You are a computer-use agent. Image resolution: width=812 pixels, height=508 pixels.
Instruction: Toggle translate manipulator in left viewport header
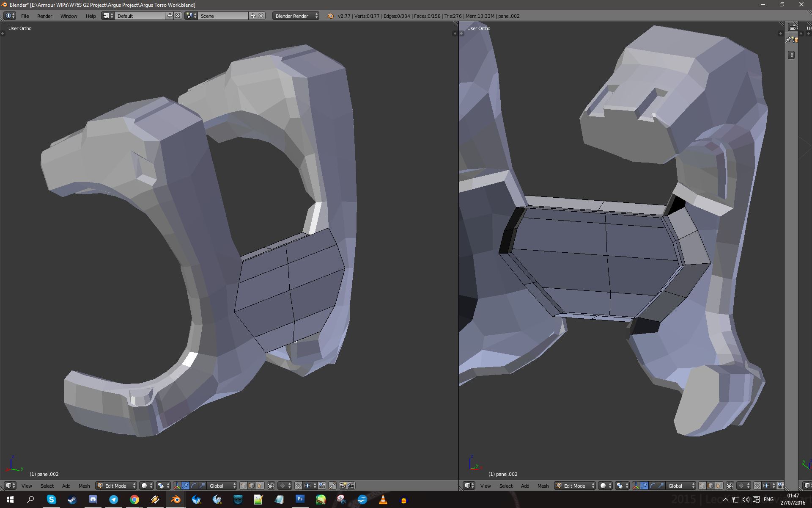coord(185,486)
